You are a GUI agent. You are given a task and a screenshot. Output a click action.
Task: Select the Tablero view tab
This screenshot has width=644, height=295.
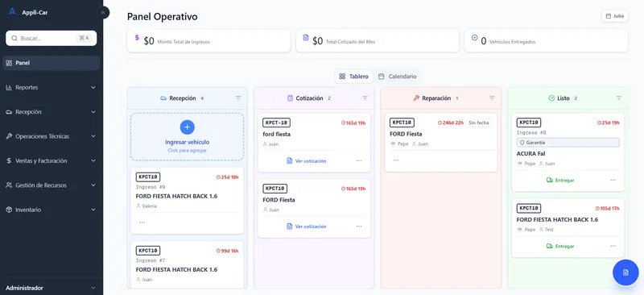pyautogui.click(x=353, y=77)
